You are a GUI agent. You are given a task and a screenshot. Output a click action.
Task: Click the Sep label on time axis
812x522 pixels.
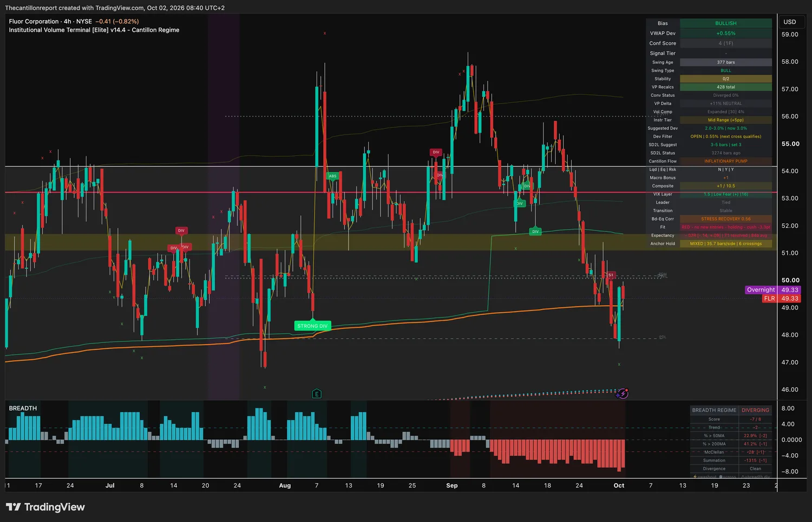pyautogui.click(x=452, y=486)
